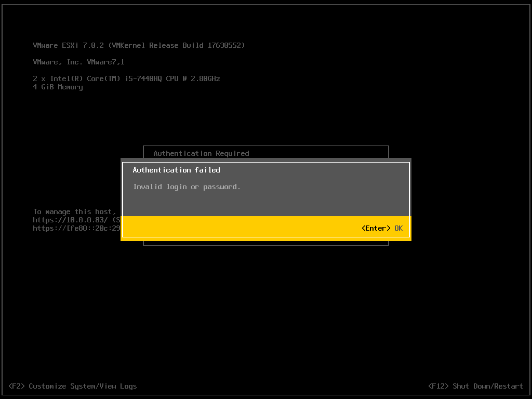Select <F2> Customize System/View Logs
Screen dimensions: 532x399
tap(73, 386)
